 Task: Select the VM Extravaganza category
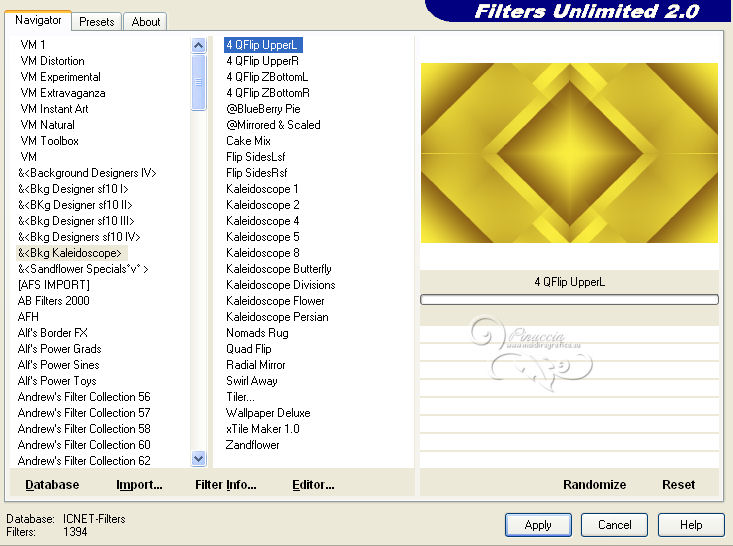click(63, 93)
